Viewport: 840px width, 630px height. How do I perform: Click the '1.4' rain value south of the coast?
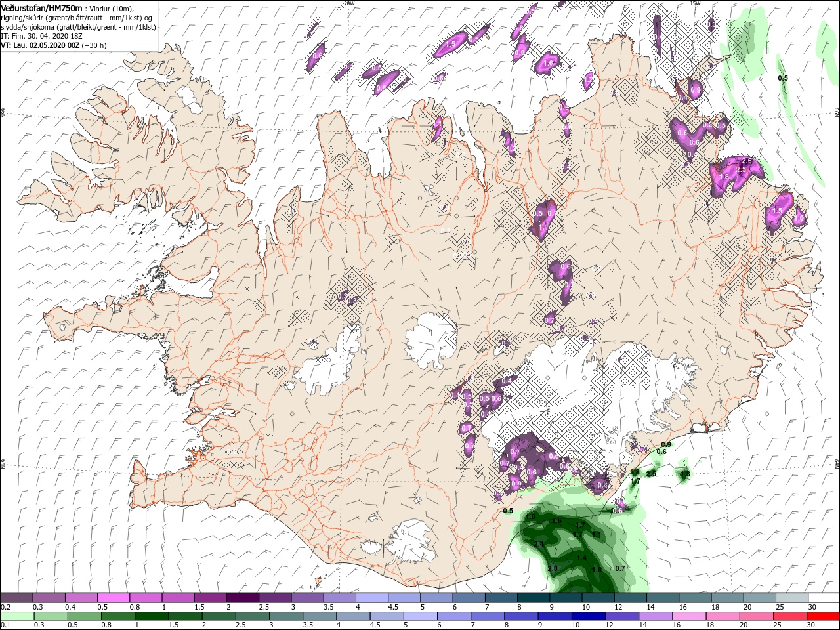point(581,558)
